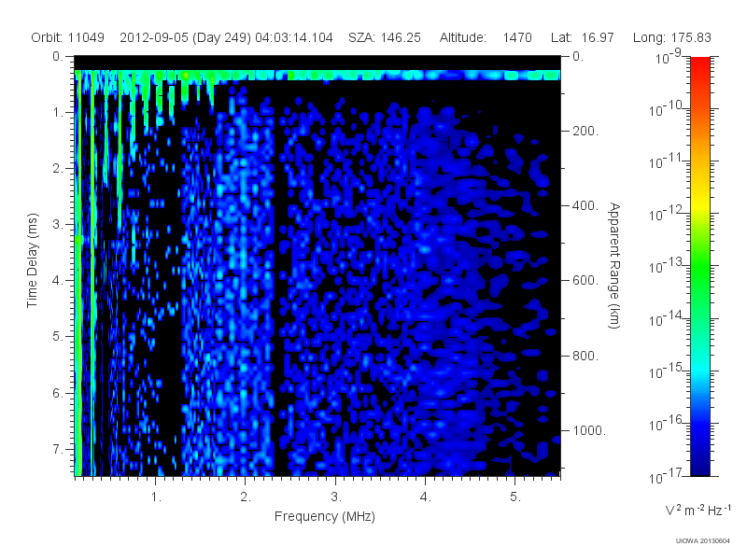This screenshot has height=560, width=747.
Task: Click the 2. tick label on frequency axis
Action: pyautogui.click(x=246, y=497)
